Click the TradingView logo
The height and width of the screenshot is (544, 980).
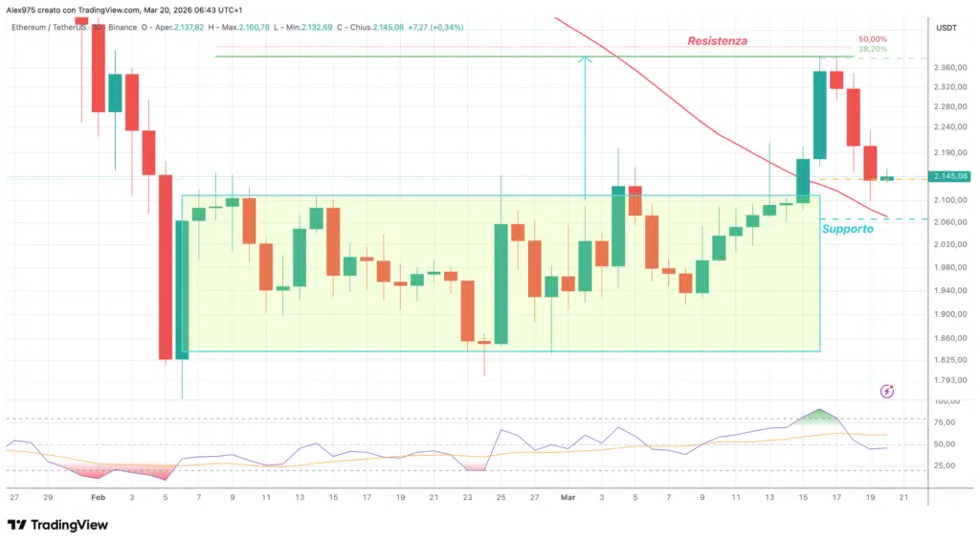click(57, 525)
